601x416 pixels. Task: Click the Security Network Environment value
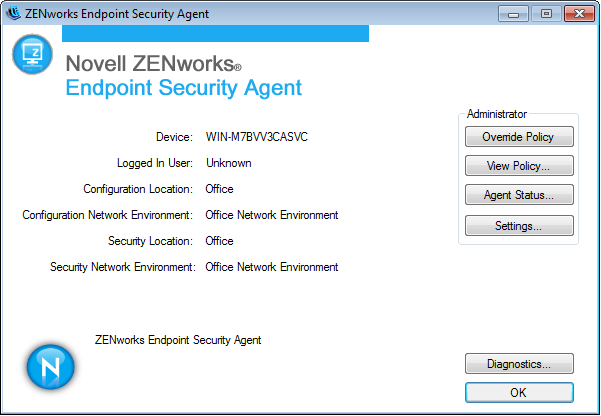[271, 267]
